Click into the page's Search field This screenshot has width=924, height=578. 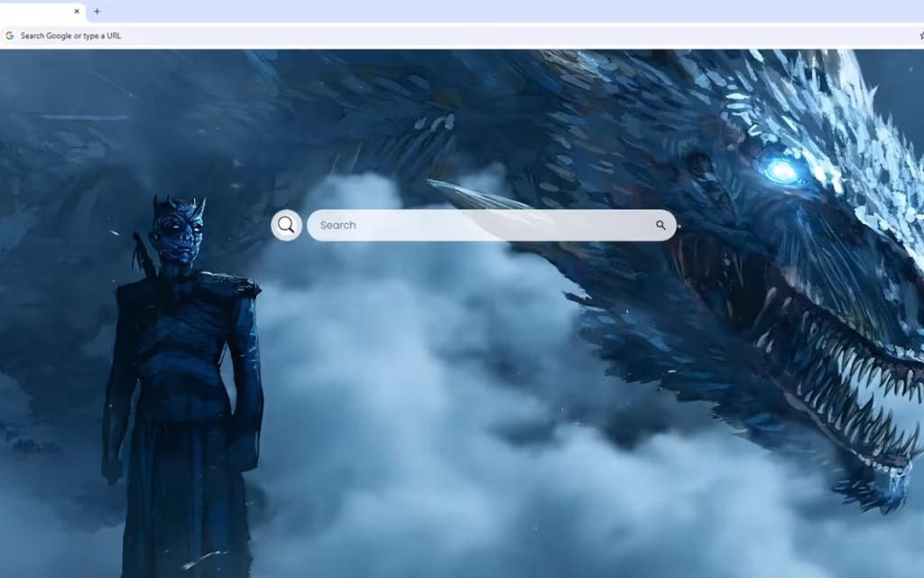coord(484,225)
